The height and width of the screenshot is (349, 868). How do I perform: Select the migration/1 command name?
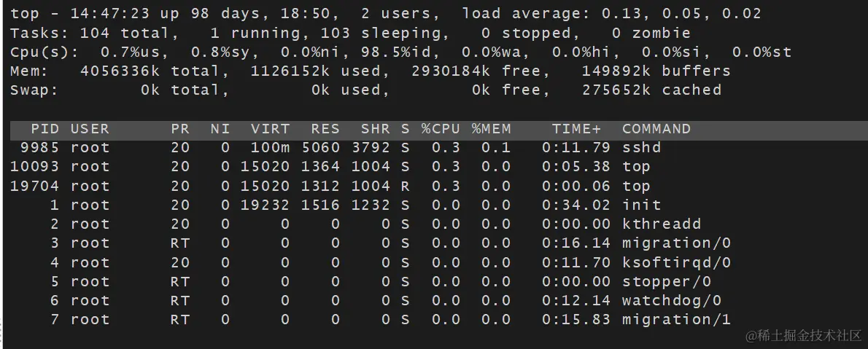pyautogui.click(x=676, y=320)
